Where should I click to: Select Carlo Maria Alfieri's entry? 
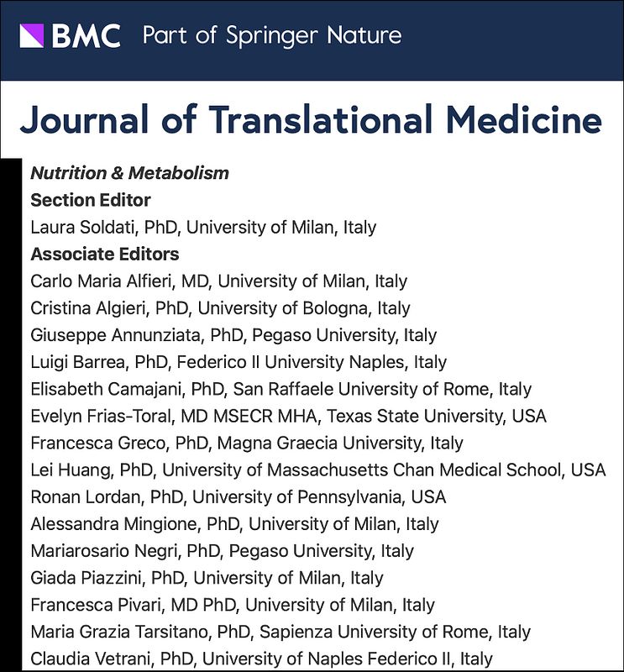[218, 281]
